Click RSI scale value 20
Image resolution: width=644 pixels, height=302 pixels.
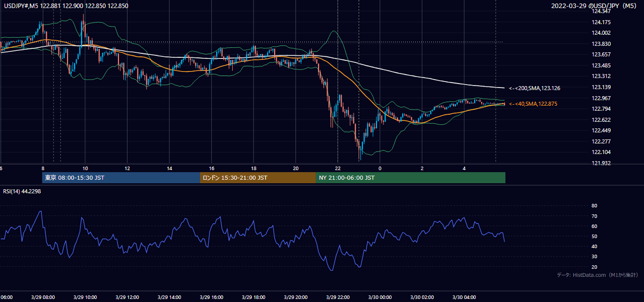(x=594, y=267)
